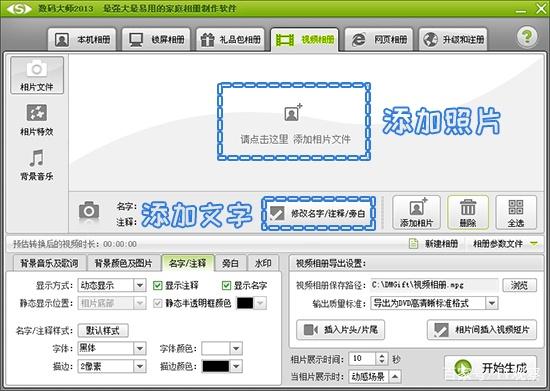This screenshot has height=391, width=550.
Task: Click the green help question mark icon
Action: [527, 36]
